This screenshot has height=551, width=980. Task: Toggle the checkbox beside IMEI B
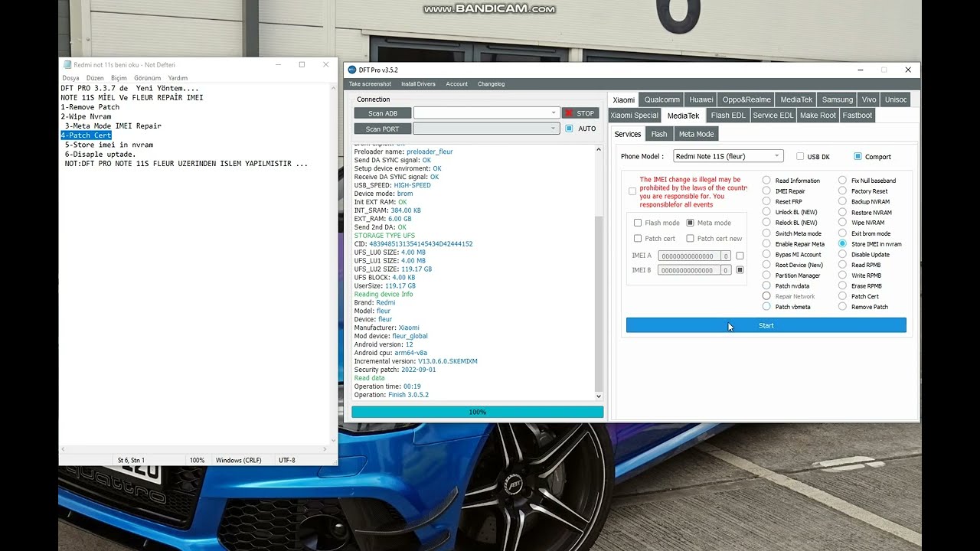click(x=740, y=270)
